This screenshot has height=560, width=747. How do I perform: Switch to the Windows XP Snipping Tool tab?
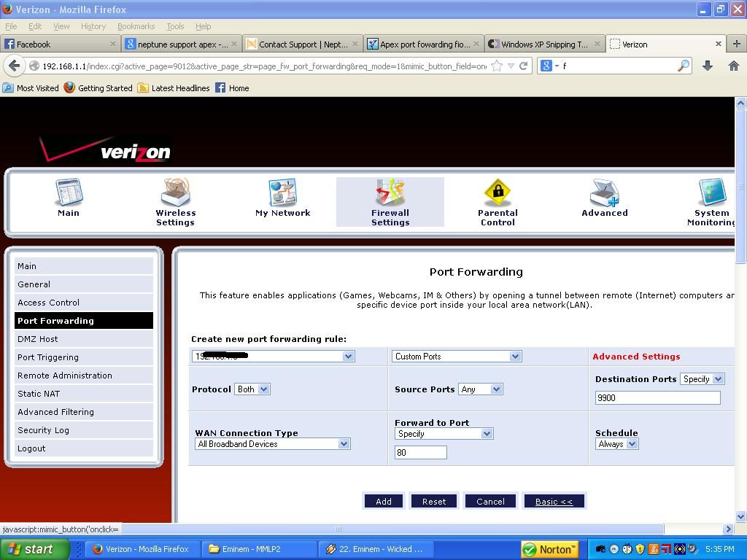coord(544,44)
